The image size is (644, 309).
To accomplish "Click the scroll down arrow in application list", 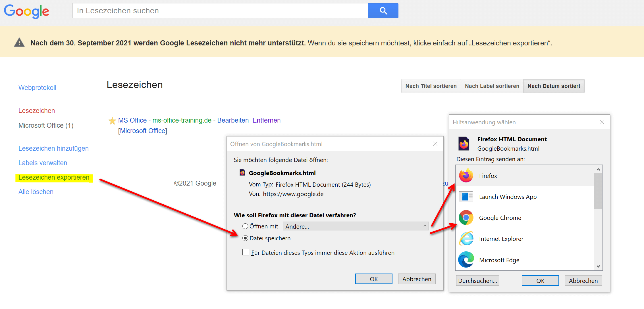I will (598, 266).
